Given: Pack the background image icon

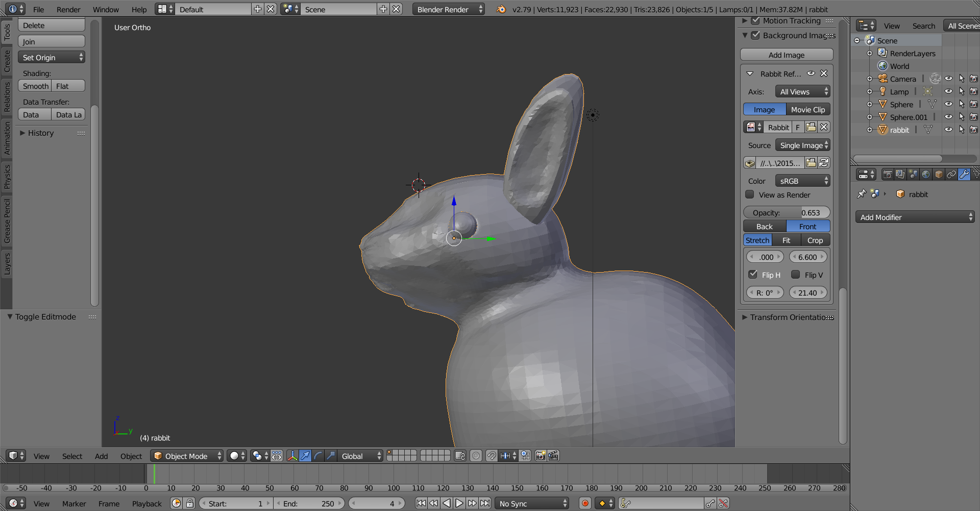Looking at the screenshot, I should pyautogui.click(x=750, y=163).
